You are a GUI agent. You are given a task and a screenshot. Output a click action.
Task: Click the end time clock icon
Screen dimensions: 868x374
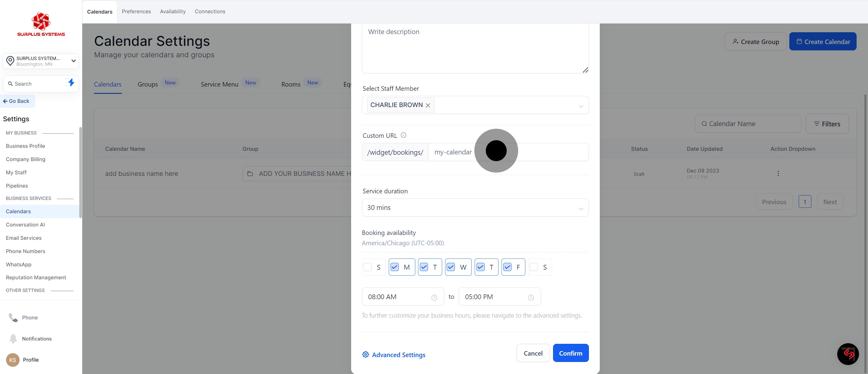(x=531, y=297)
